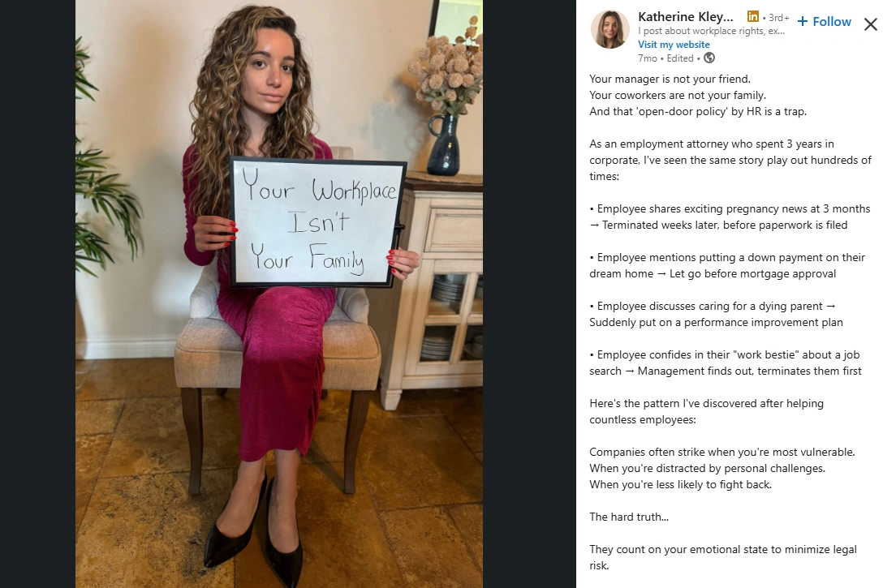The image size is (883, 588).
Task: Click the dark backdrop left of photo
Action: coord(37,294)
